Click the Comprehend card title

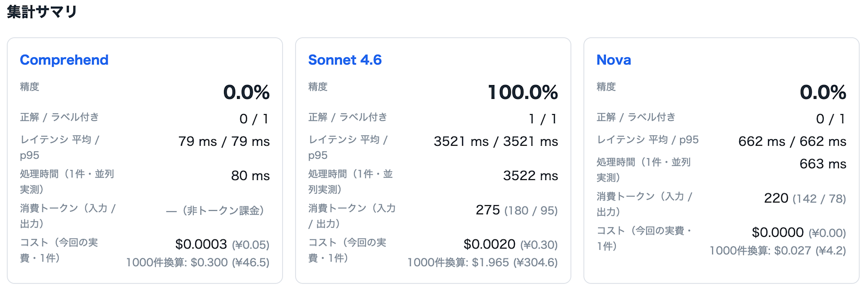point(64,60)
